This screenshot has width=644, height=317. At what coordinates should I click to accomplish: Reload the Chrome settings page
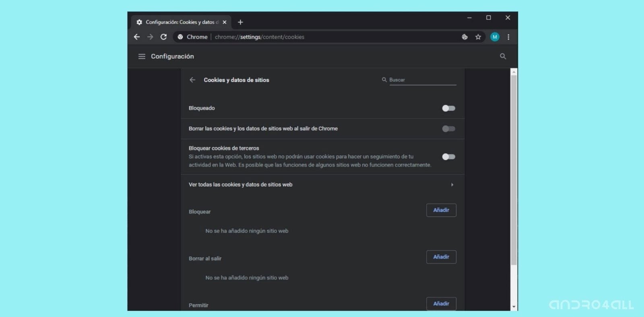tap(163, 37)
